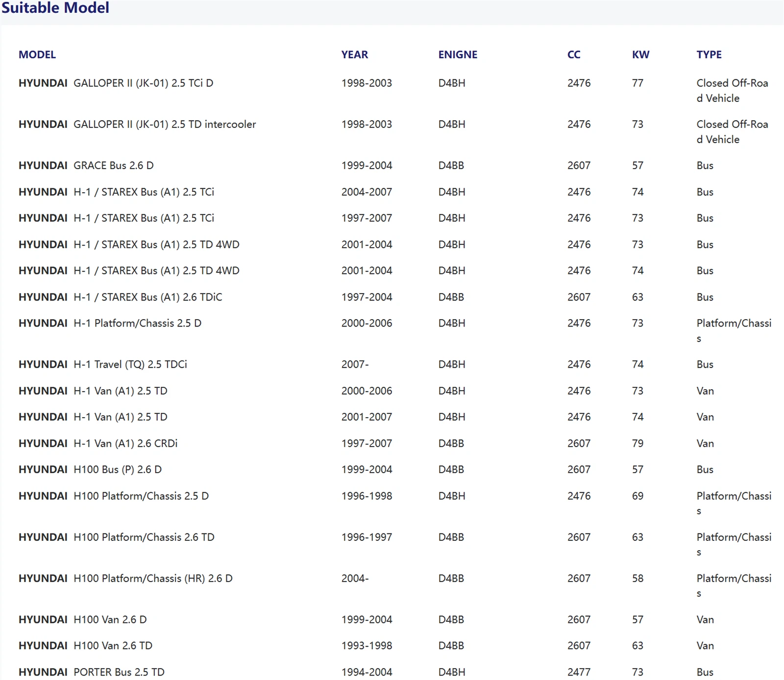The image size is (784, 680).
Task: Click year 1999-2004 in GRACE Bus row
Action: [x=367, y=166]
